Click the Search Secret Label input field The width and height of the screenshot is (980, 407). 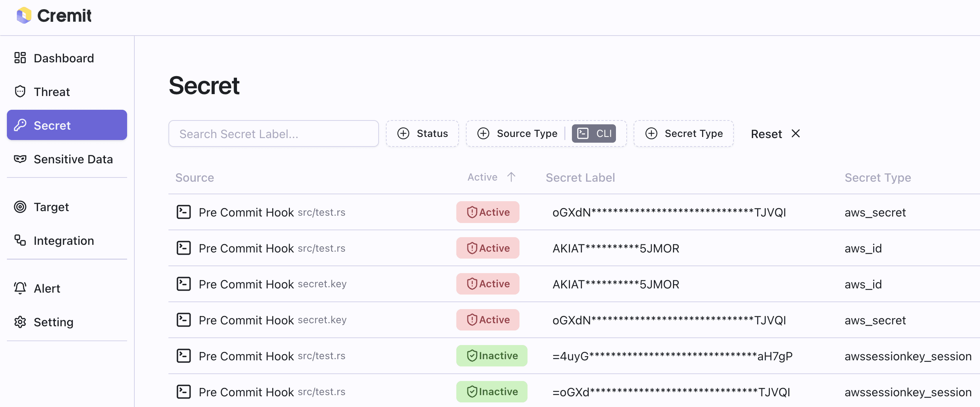click(x=273, y=133)
